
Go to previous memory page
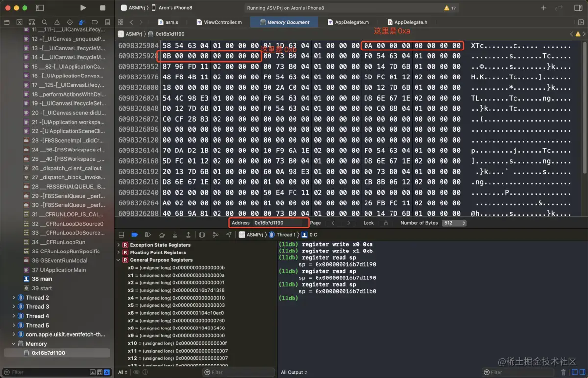click(x=333, y=223)
